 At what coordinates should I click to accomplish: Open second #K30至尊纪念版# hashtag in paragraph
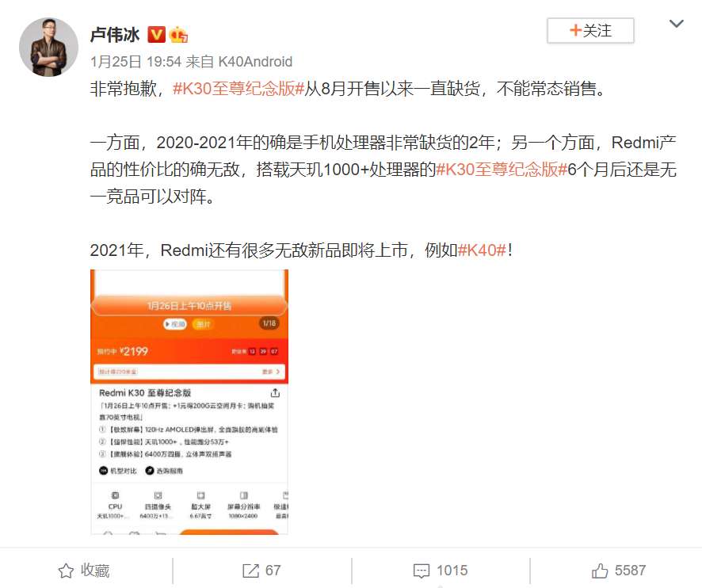[502, 170]
